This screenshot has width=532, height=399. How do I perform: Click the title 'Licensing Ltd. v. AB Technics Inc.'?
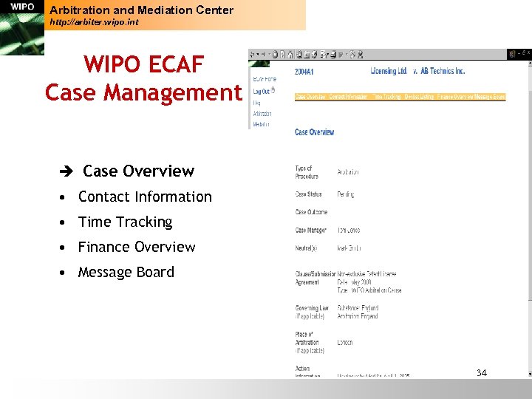pyautogui.click(x=417, y=71)
